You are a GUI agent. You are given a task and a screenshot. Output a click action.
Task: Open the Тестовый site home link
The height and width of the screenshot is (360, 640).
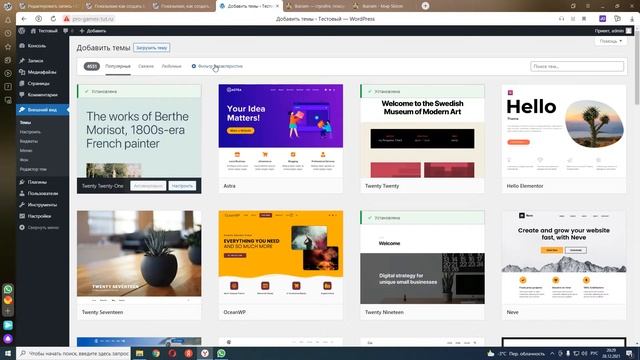click(44, 31)
